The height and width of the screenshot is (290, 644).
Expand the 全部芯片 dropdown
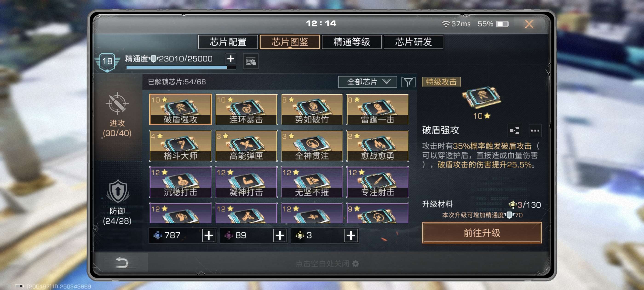(367, 82)
